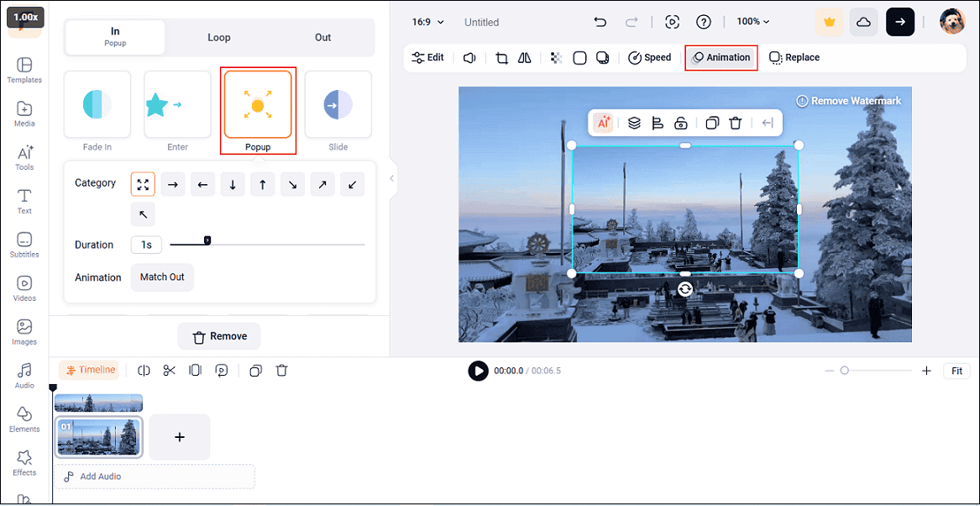Click the lock icon on the floating video toolbar
980x506 pixels.
(681, 123)
